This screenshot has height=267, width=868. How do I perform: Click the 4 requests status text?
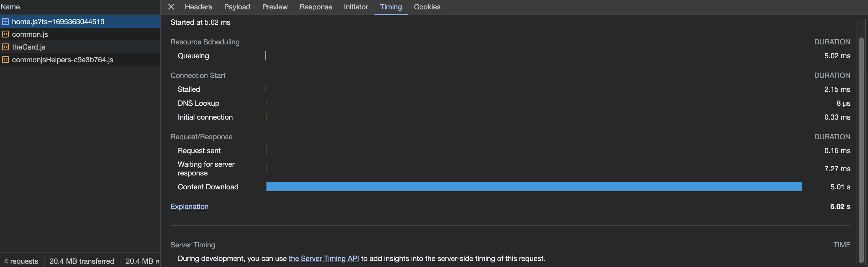(x=21, y=261)
